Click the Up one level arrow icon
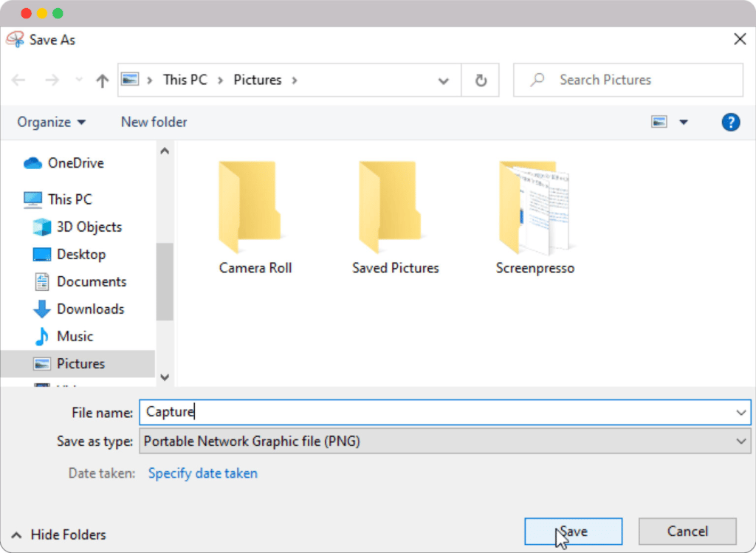Image resolution: width=756 pixels, height=553 pixels. pyautogui.click(x=103, y=80)
